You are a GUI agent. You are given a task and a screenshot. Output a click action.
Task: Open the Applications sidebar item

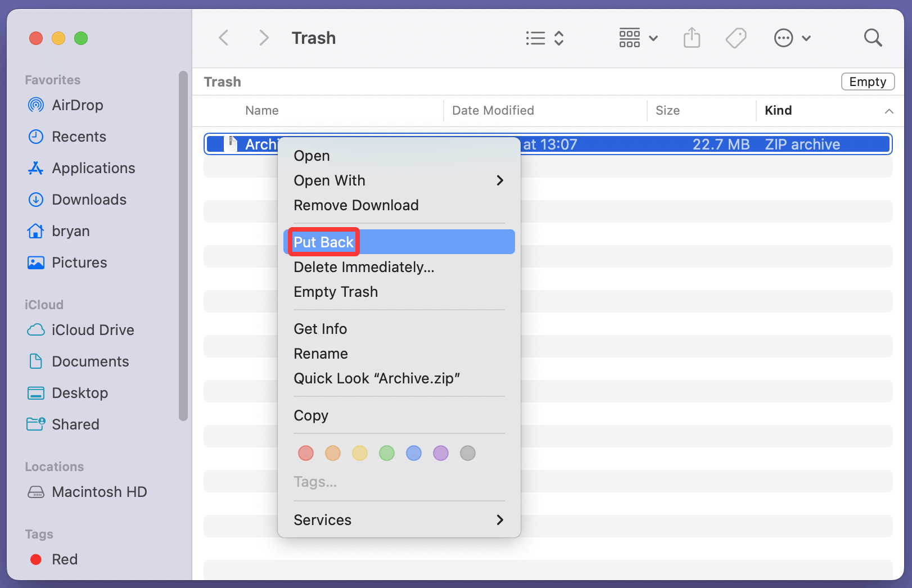coord(93,168)
